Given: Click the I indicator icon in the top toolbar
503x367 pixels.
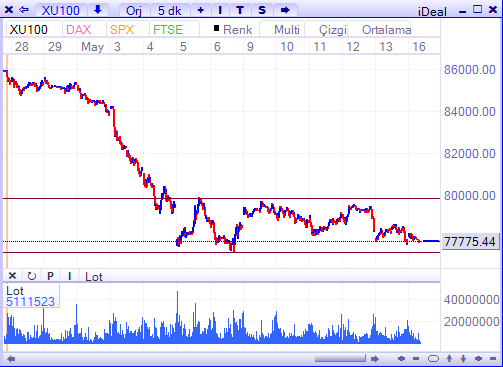Looking at the screenshot, I should [x=220, y=10].
